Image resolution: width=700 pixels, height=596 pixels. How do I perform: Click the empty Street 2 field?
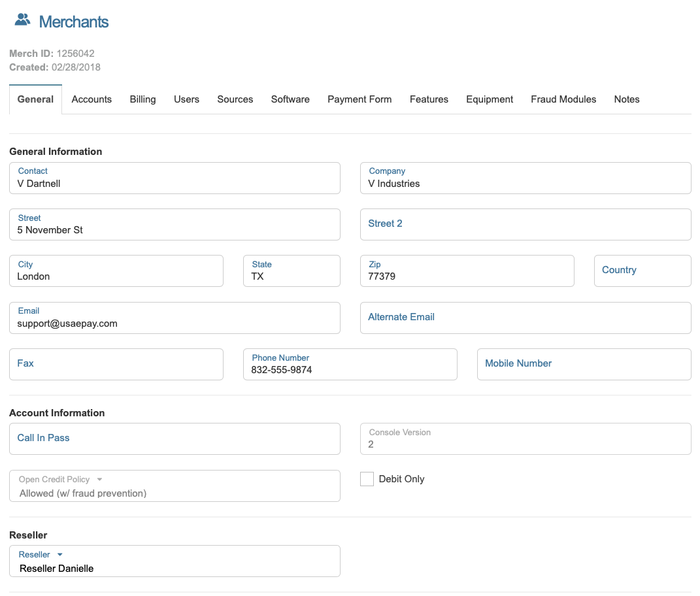(525, 224)
